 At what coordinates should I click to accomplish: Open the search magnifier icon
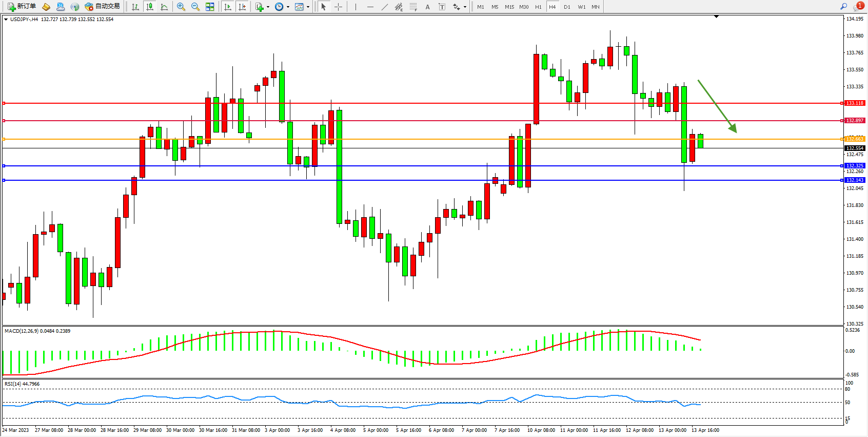coord(843,6)
